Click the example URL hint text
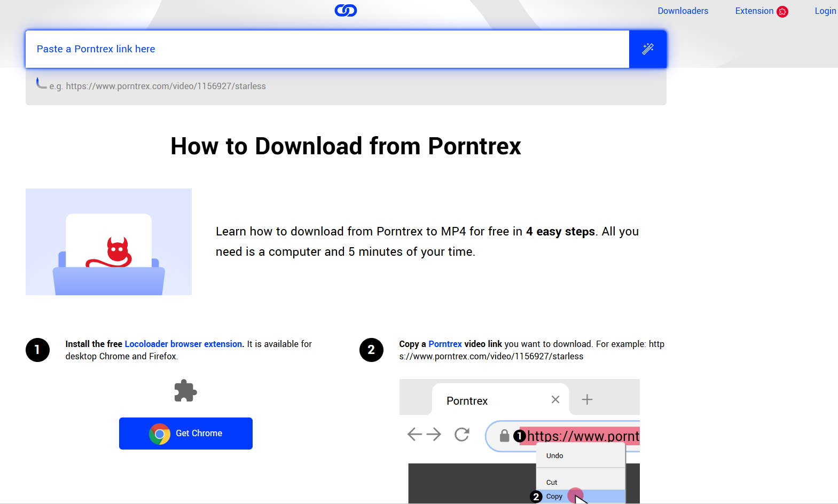The height and width of the screenshot is (504, 838). [158, 86]
